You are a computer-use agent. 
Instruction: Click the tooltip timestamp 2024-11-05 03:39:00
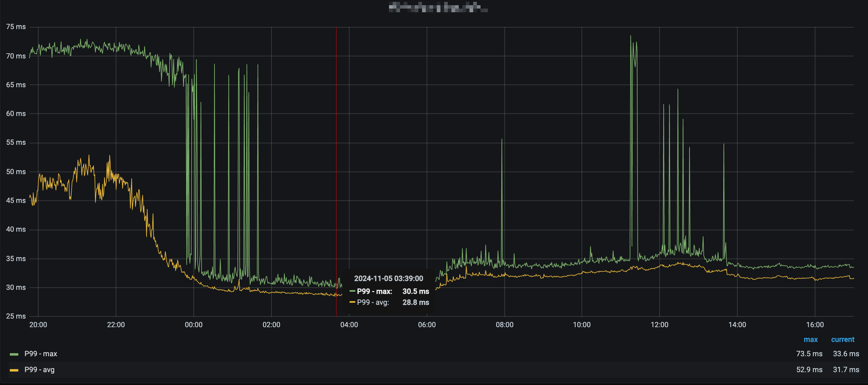coord(388,278)
